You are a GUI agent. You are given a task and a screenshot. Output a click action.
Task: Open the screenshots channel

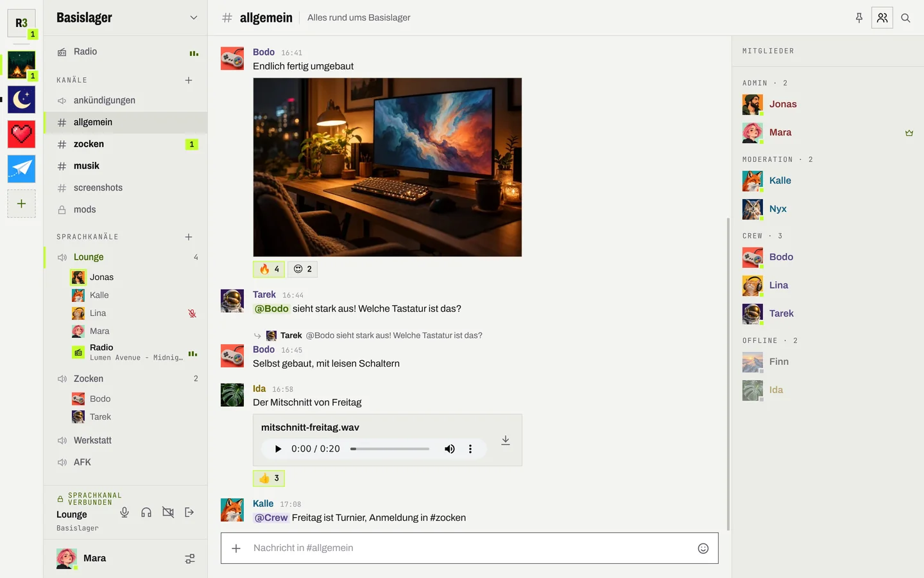click(126, 188)
